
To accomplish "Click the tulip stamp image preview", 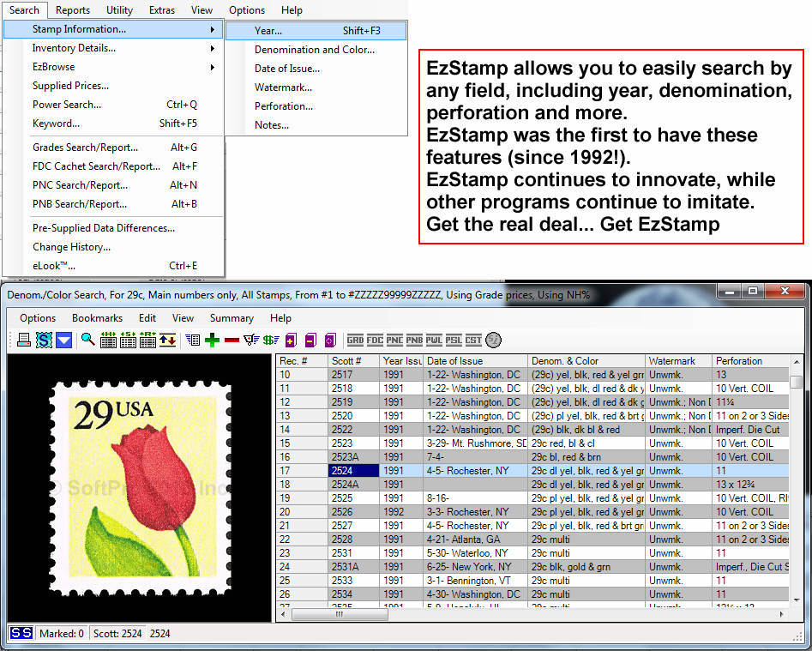I will click(x=137, y=485).
